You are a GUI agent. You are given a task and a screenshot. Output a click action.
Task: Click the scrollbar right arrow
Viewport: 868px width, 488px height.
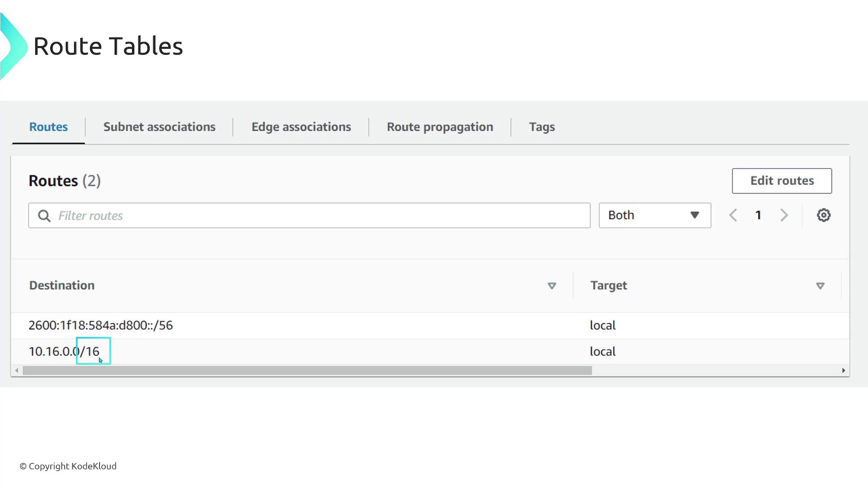[x=843, y=371]
